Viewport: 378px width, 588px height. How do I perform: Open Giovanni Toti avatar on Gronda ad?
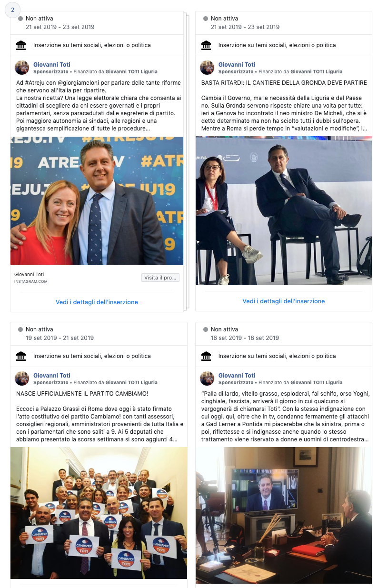pyautogui.click(x=207, y=68)
